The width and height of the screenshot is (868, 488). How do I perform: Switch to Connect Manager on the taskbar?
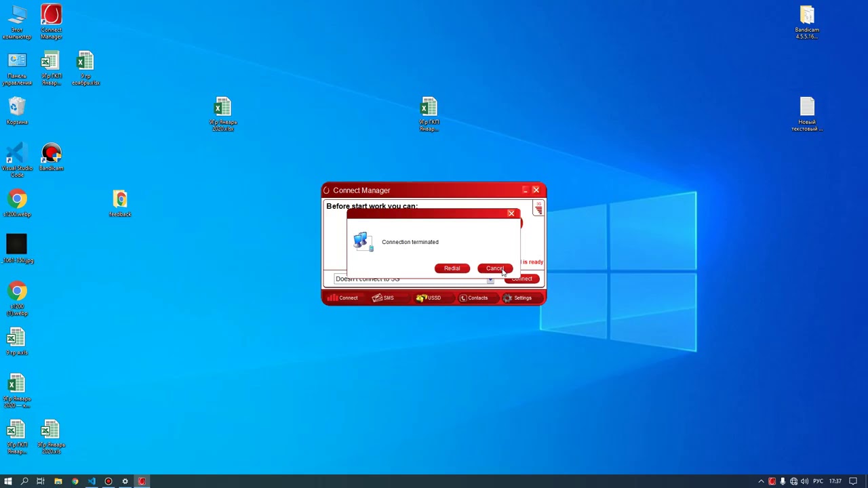[142, 481]
